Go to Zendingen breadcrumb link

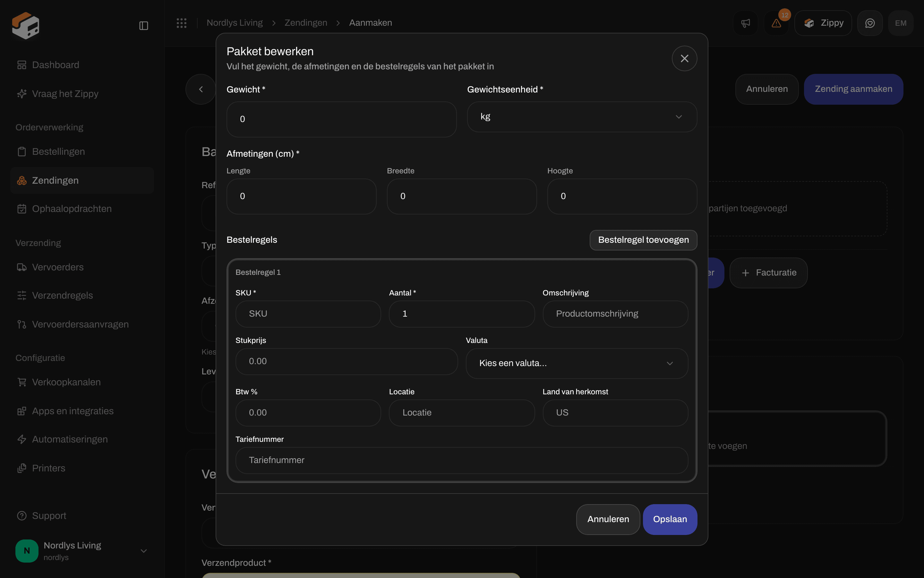(x=305, y=23)
